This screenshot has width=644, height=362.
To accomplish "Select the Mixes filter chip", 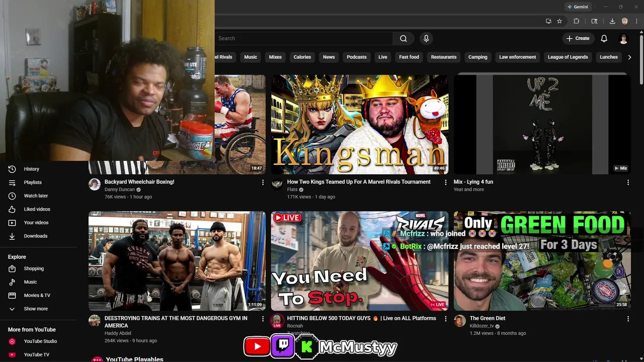I will click(275, 57).
